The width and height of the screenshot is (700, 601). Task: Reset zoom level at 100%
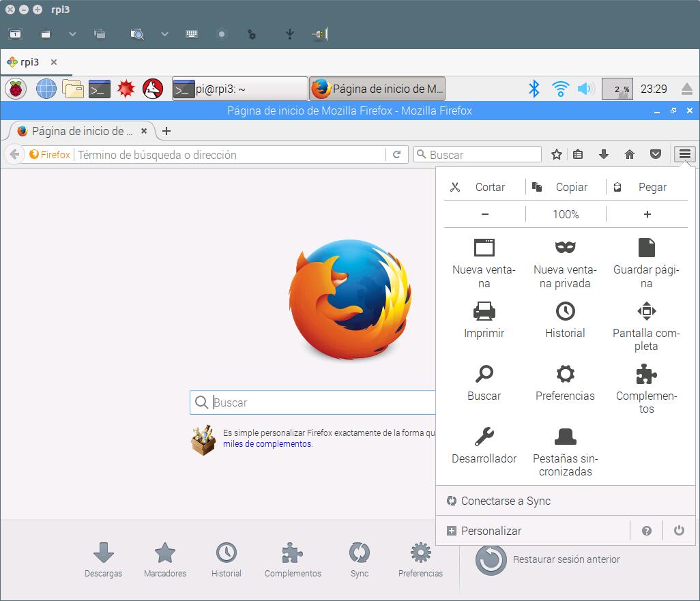pyautogui.click(x=566, y=214)
